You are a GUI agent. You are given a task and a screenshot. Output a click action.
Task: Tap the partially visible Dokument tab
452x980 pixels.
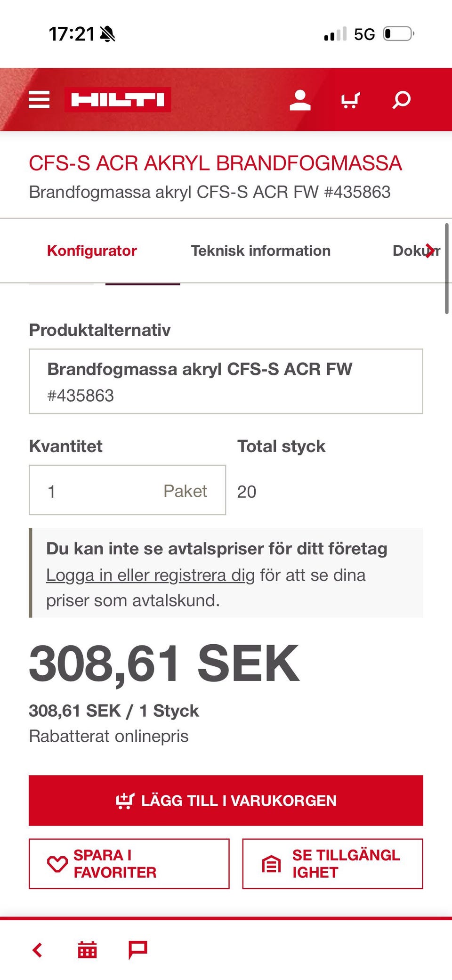(x=409, y=251)
